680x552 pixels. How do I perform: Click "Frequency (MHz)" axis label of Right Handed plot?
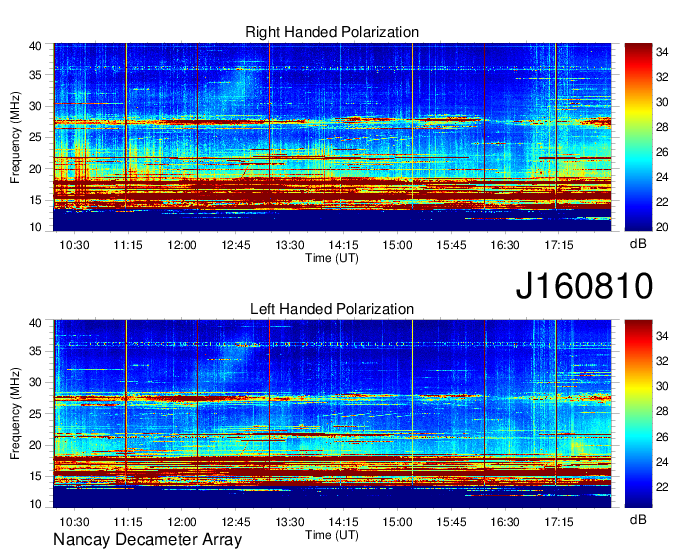click(x=15, y=137)
